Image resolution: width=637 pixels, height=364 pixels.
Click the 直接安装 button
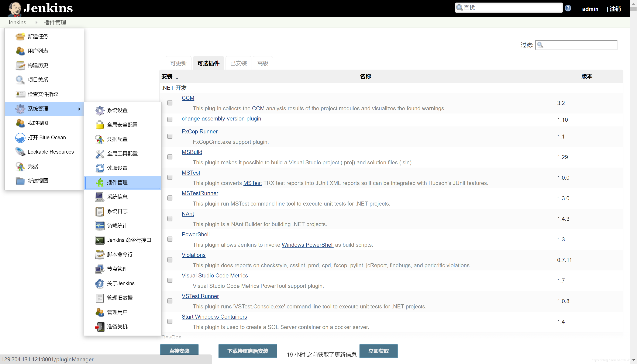pyautogui.click(x=179, y=351)
